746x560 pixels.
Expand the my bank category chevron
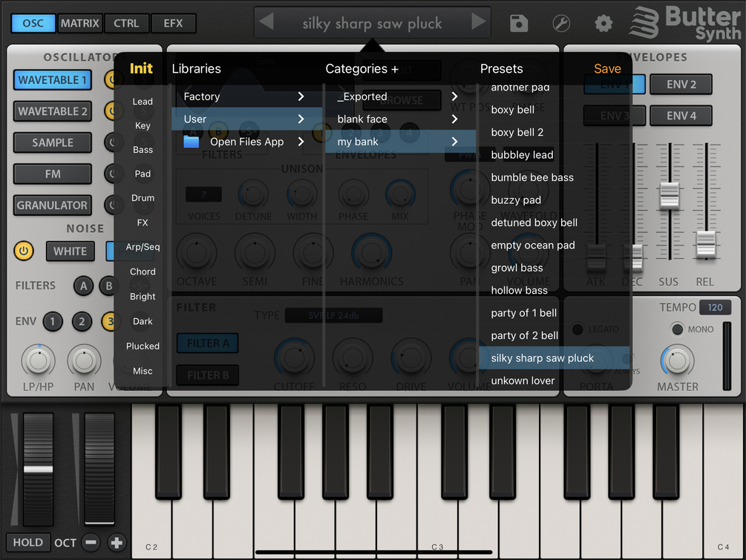(454, 142)
